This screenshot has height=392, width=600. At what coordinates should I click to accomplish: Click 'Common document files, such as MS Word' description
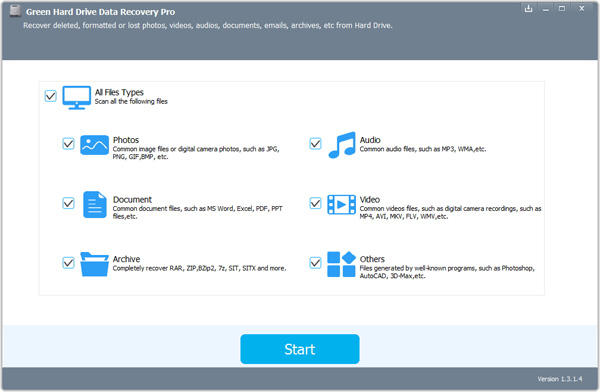coord(197,212)
